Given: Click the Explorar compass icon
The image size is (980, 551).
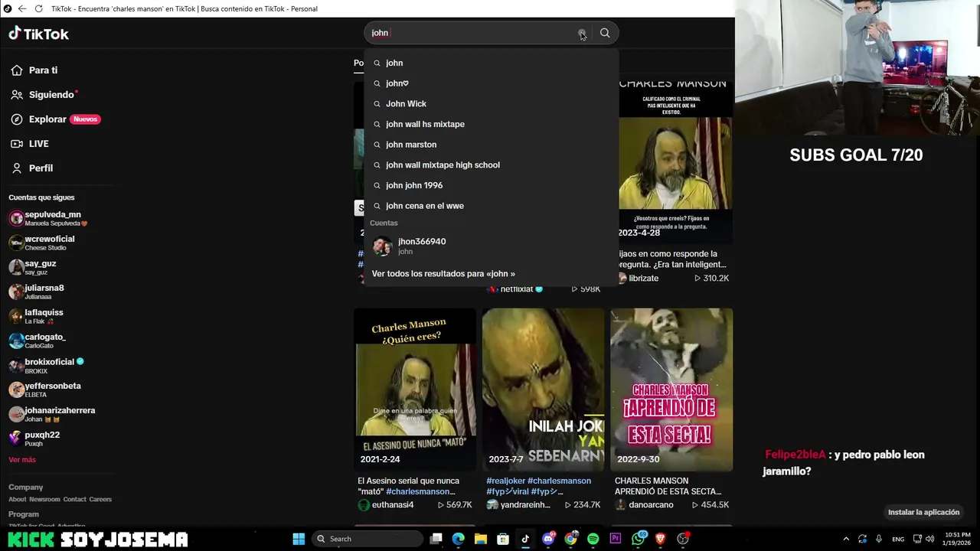Looking at the screenshot, I should [x=17, y=119].
